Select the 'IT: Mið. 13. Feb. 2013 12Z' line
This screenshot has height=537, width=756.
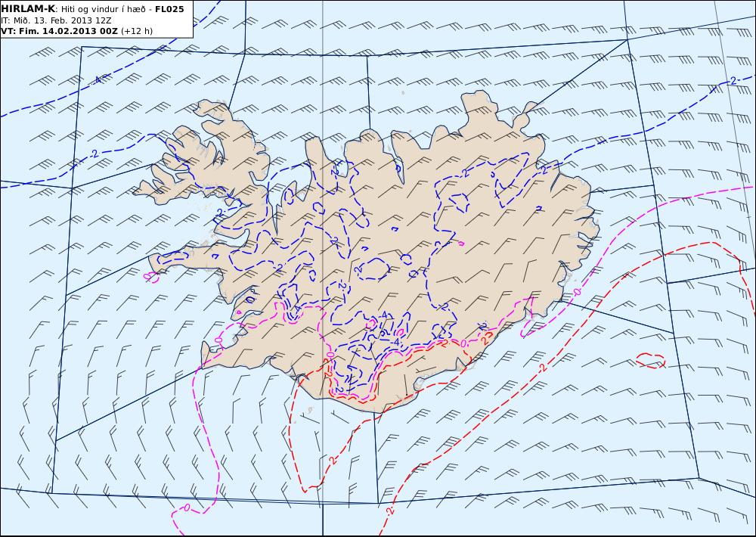[x=57, y=20]
